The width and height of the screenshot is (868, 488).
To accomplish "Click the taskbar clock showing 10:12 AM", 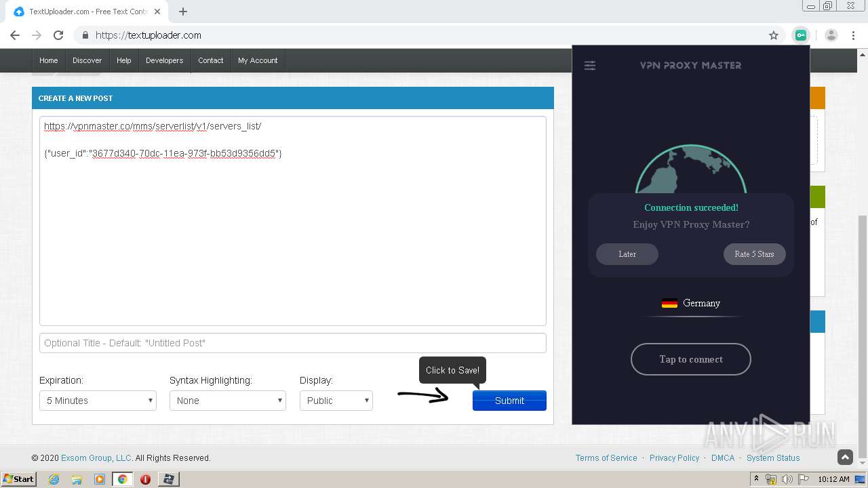I will point(833,479).
